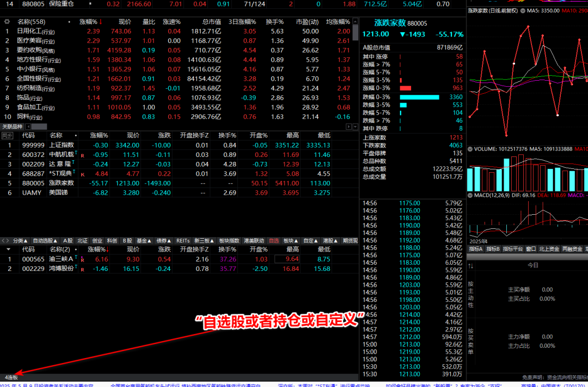Open the dropdown triangle left of 代码 header in 自选 list
The width and height of the screenshot is (588, 387).
pyautogui.click(x=8, y=250)
